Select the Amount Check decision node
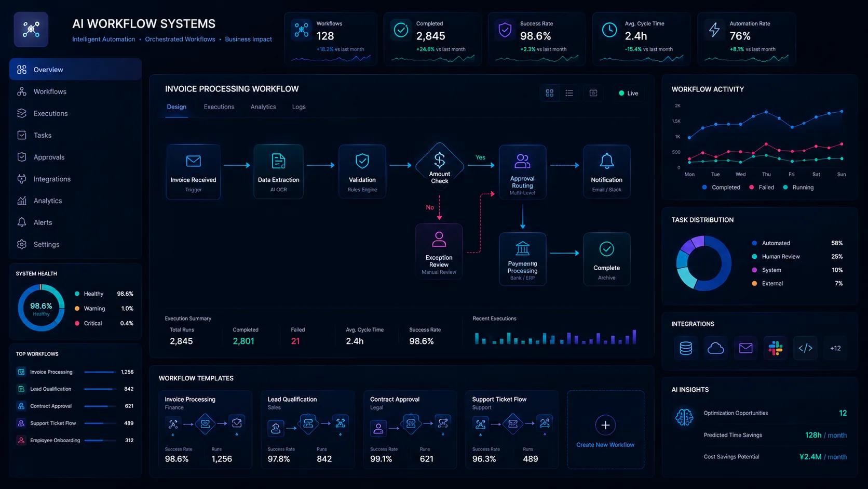Image resolution: width=868 pixels, height=489 pixels. pos(439,164)
